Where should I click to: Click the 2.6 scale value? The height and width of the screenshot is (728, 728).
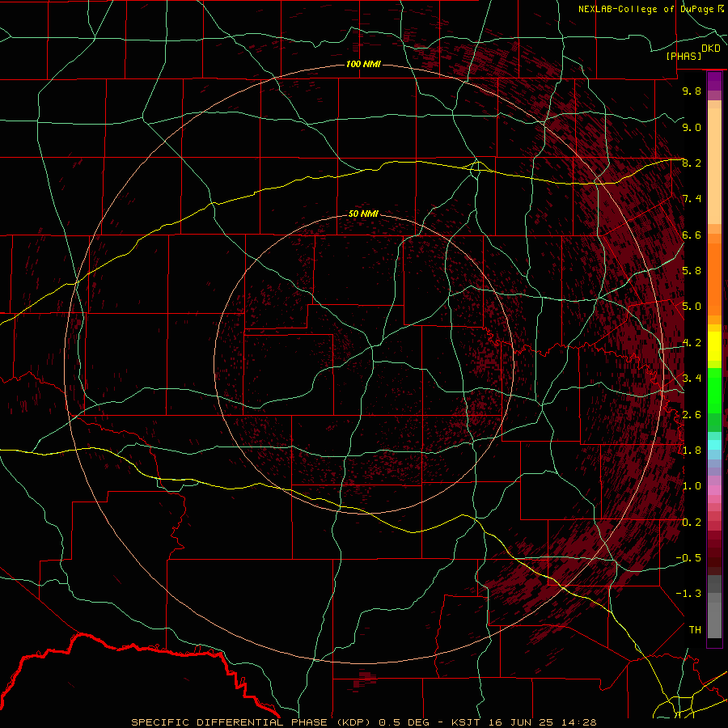[x=692, y=414]
